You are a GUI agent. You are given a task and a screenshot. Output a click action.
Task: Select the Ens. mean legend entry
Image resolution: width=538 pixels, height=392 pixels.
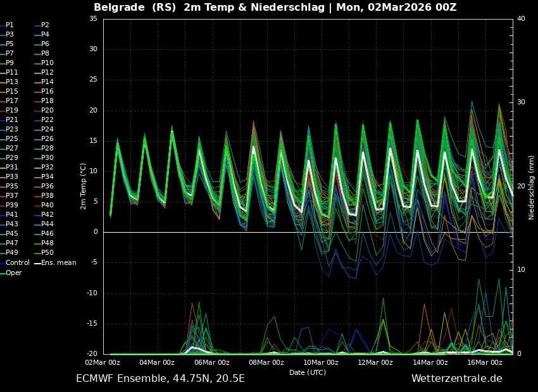58,262
